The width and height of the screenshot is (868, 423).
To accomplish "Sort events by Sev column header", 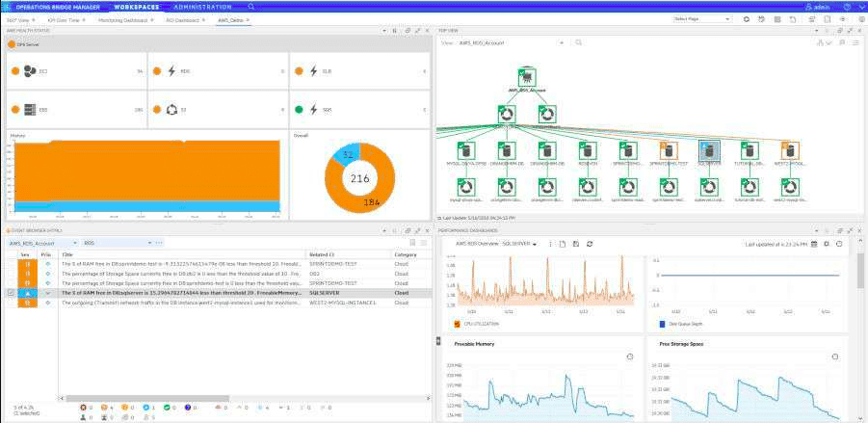I will [x=25, y=254].
